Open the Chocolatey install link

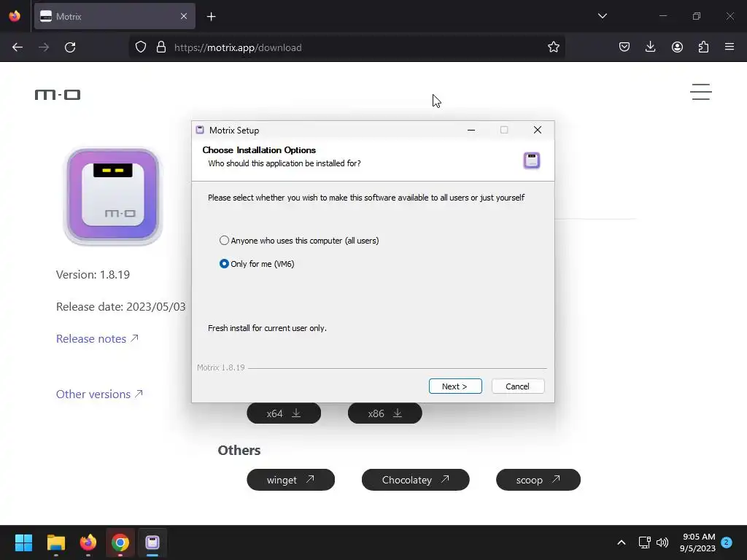(x=415, y=480)
